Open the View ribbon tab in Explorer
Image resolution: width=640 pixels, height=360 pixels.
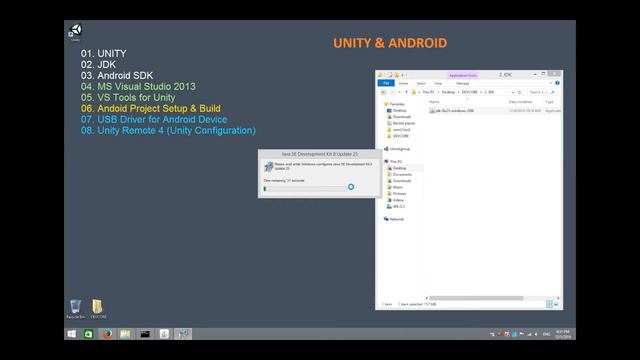(438, 83)
